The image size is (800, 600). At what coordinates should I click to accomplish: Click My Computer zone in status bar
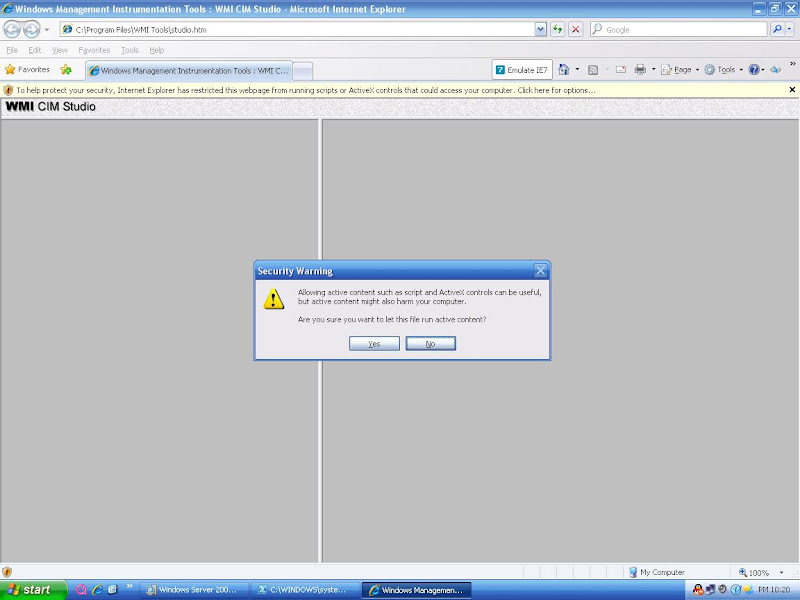click(x=657, y=572)
